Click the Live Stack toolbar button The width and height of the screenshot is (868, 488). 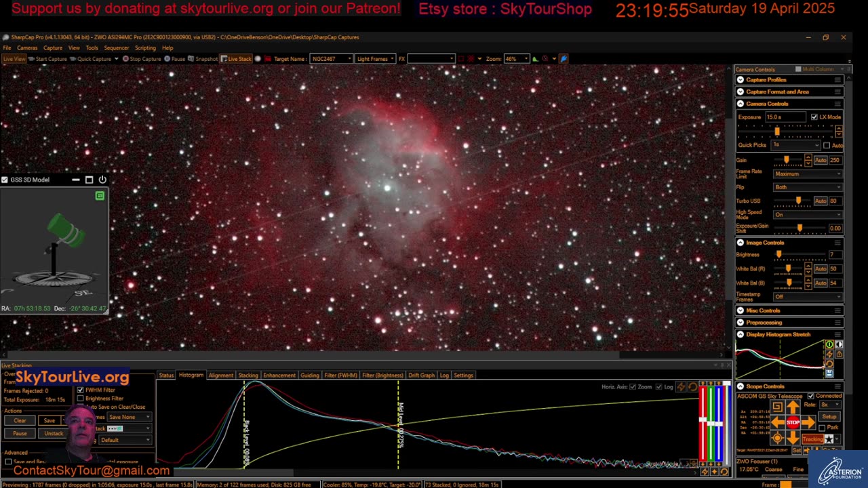tap(236, 59)
